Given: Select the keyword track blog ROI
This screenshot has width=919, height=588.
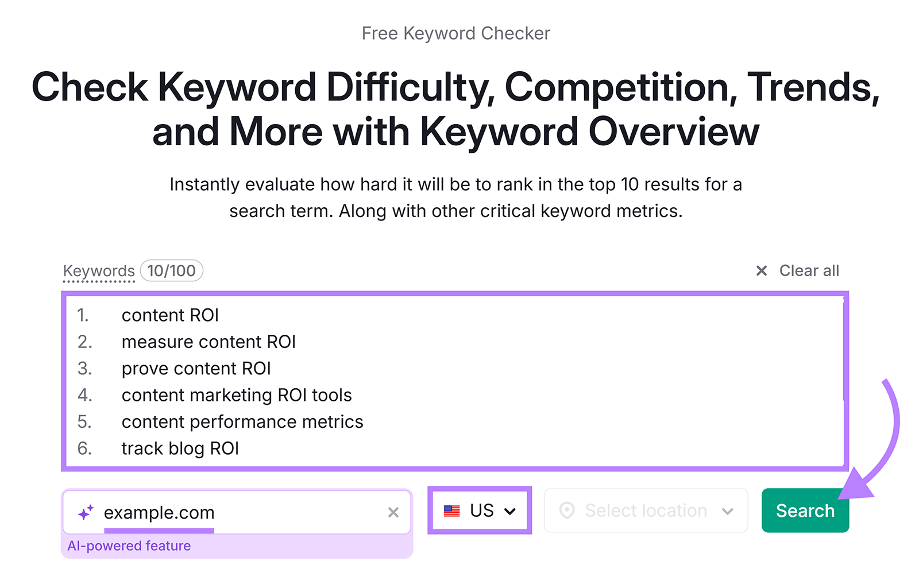Looking at the screenshot, I should pyautogui.click(x=180, y=448).
